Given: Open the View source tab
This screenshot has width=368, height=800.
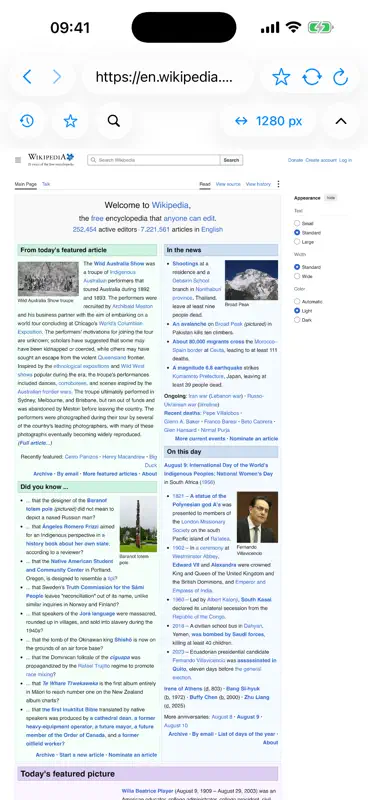Looking at the screenshot, I should coord(228,184).
